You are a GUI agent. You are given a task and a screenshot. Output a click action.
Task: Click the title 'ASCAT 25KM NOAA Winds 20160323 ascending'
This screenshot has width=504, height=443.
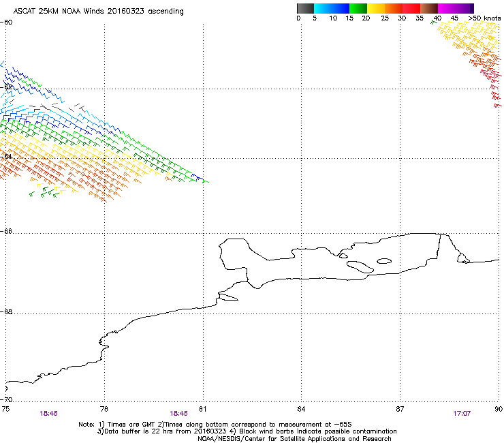pyautogui.click(x=98, y=12)
